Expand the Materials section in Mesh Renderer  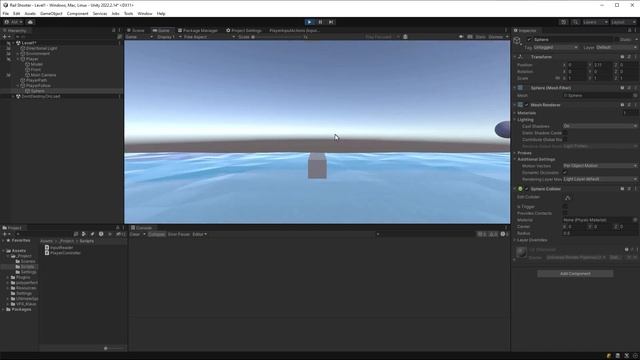(x=515, y=113)
